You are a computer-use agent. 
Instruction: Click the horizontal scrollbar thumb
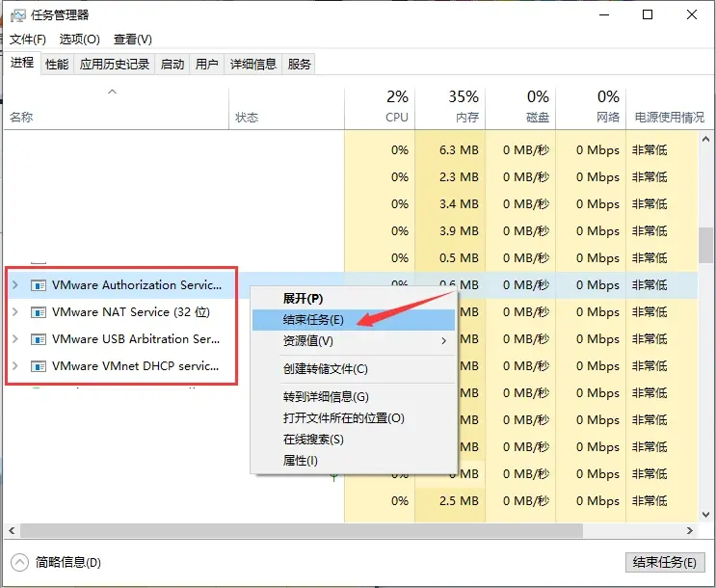point(302,531)
